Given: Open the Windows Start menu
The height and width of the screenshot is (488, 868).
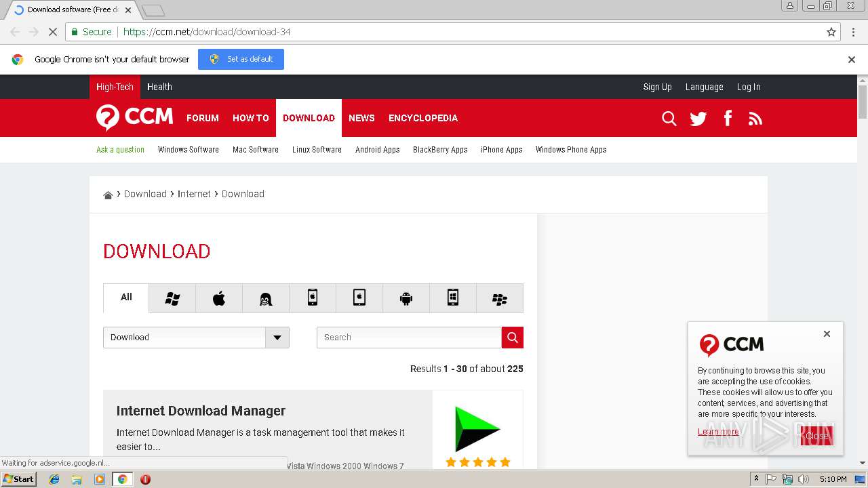Looking at the screenshot, I should click(x=18, y=479).
